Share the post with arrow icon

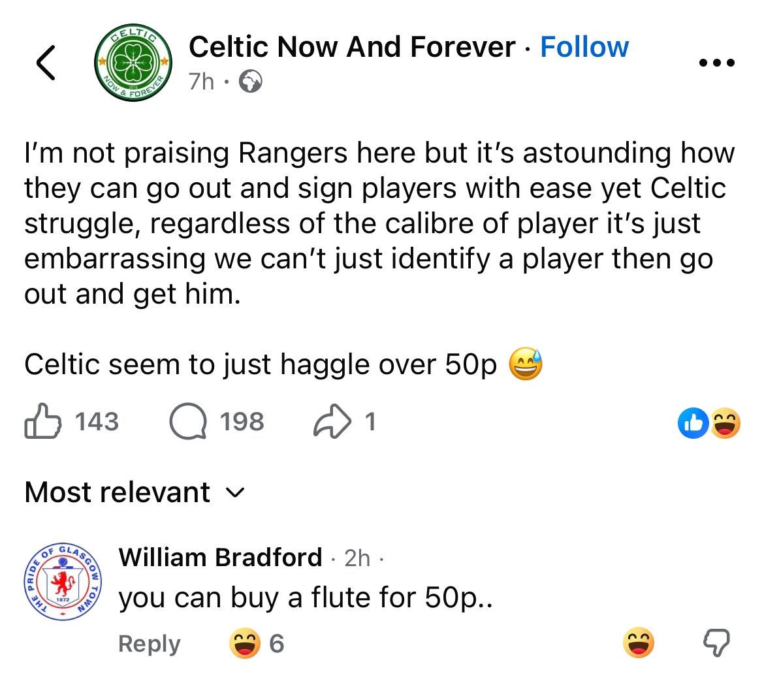(x=332, y=422)
